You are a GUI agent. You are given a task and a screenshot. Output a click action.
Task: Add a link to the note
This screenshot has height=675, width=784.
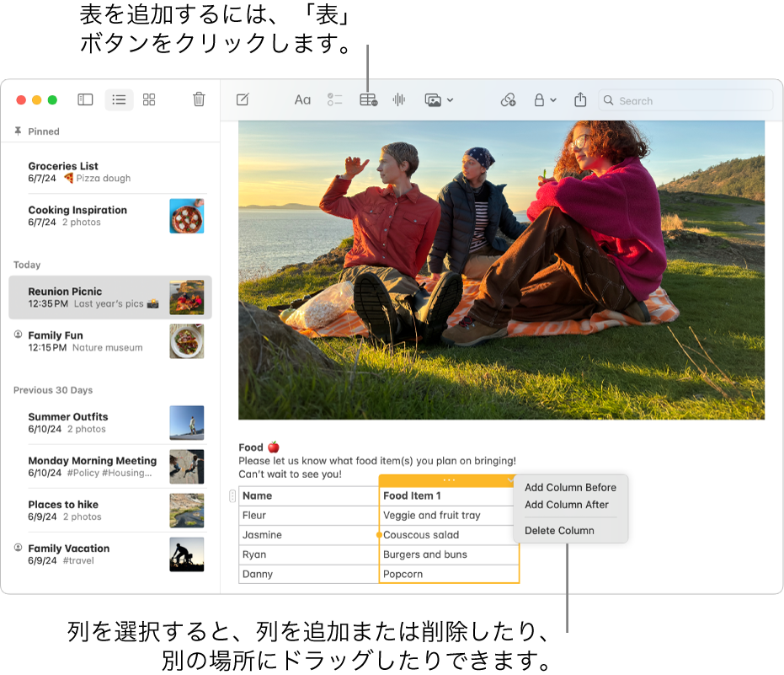(508, 99)
